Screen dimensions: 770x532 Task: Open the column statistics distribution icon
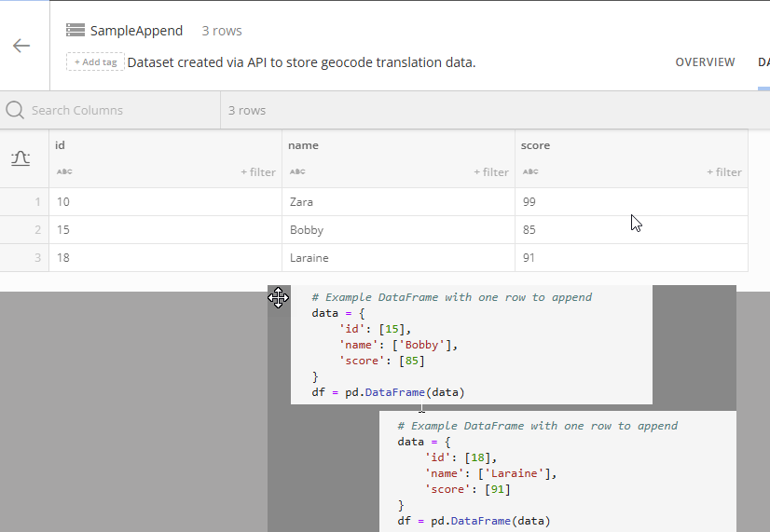[x=21, y=158]
